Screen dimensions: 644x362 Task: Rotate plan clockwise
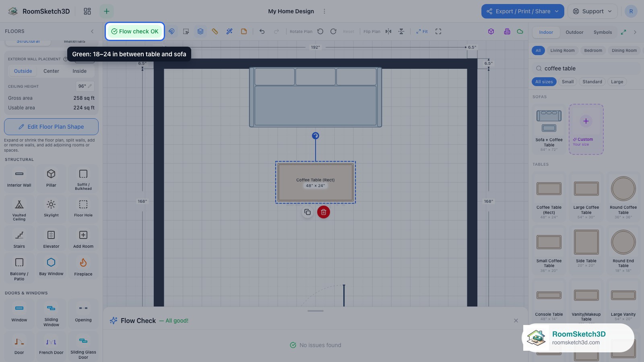[x=333, y=31]
